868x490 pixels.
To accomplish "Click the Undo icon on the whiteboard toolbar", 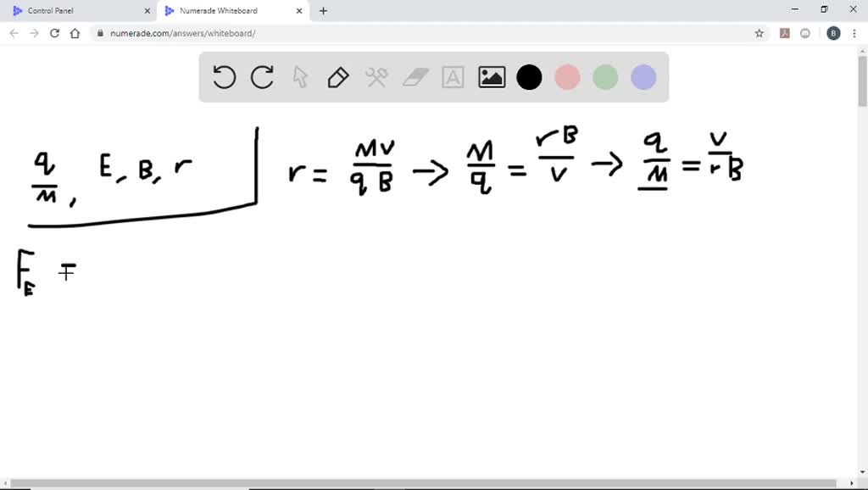I will tap(224, 77).
